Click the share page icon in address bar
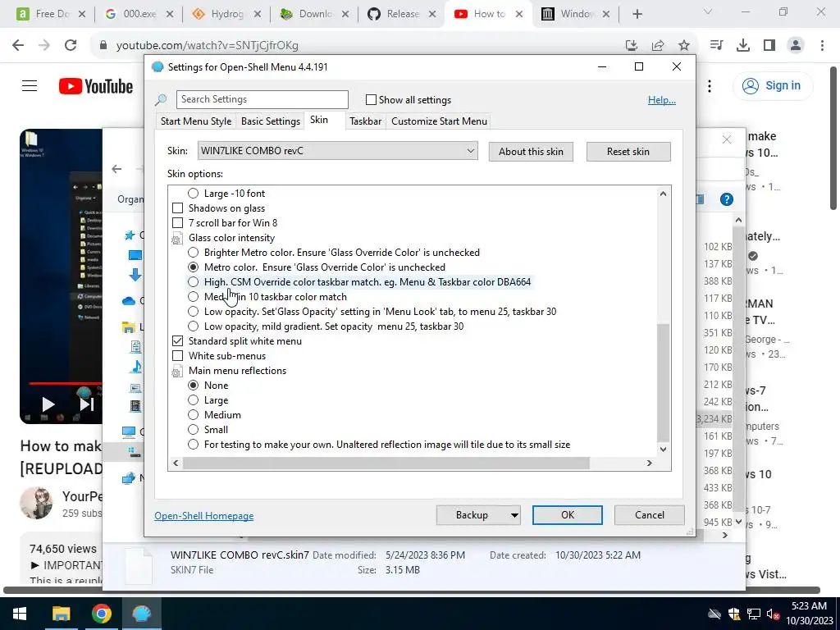 [x=658, y=46]
